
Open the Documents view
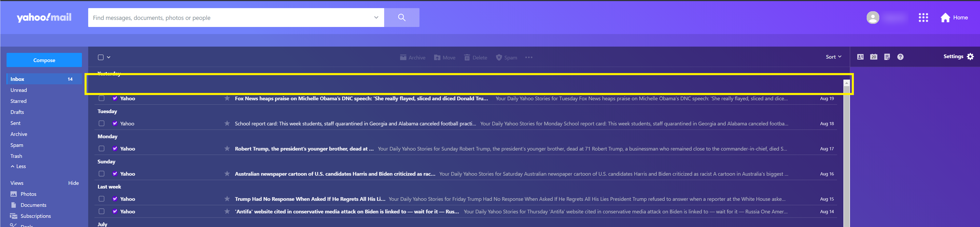click(x=29, y=205)
